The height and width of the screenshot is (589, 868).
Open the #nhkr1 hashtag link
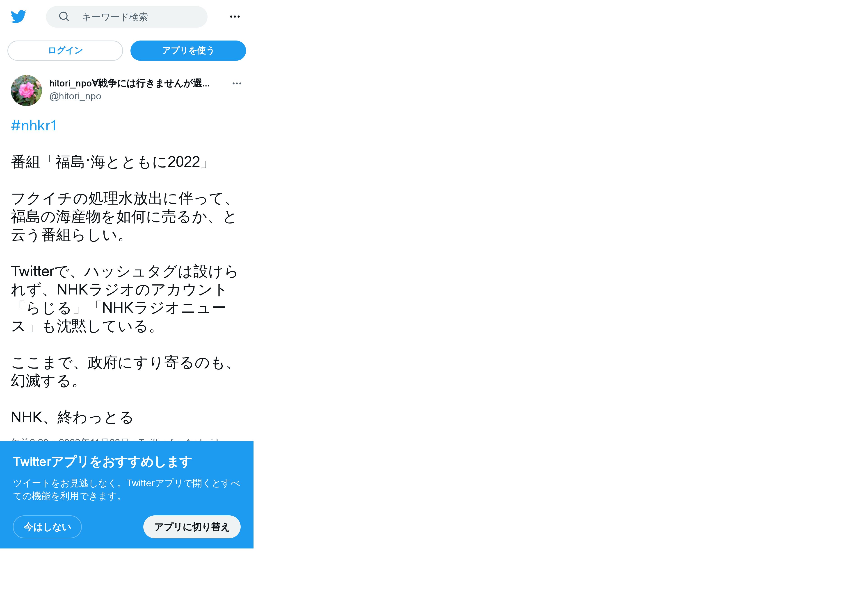(x=34, y=126)
